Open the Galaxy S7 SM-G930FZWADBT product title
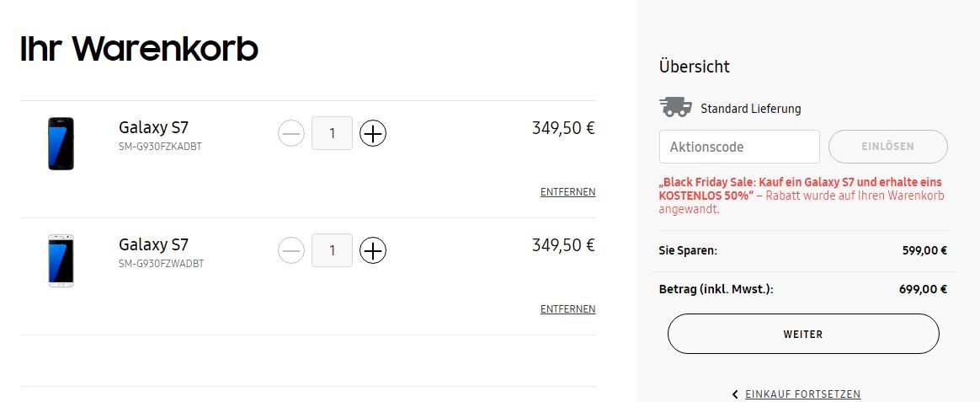The image size is (980, 402). pos(154,244)
